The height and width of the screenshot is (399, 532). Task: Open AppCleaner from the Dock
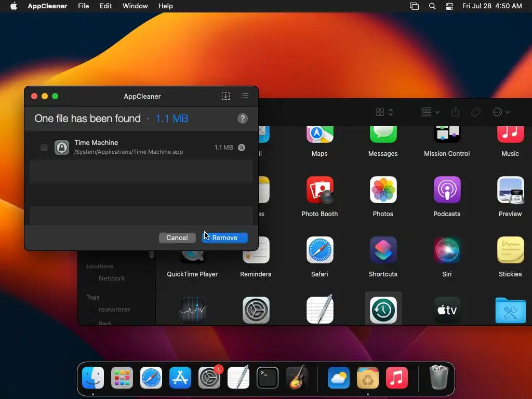coord(368,377)
